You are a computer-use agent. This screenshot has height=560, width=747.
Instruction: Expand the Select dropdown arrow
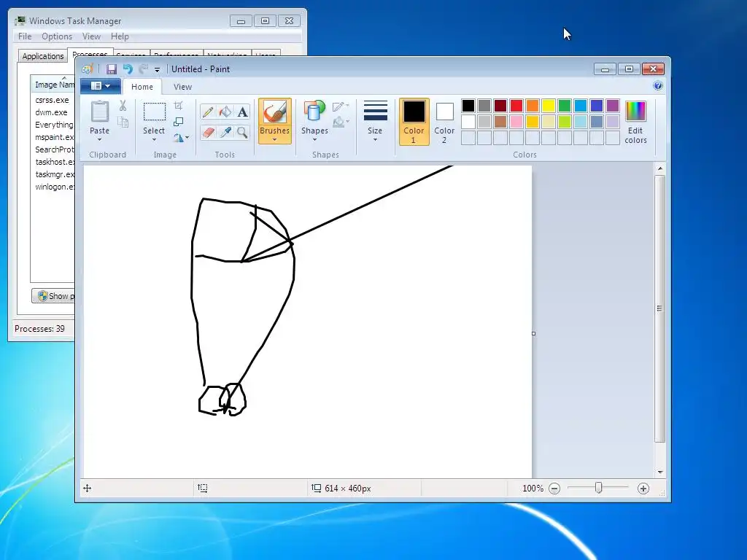coord(154,139)
